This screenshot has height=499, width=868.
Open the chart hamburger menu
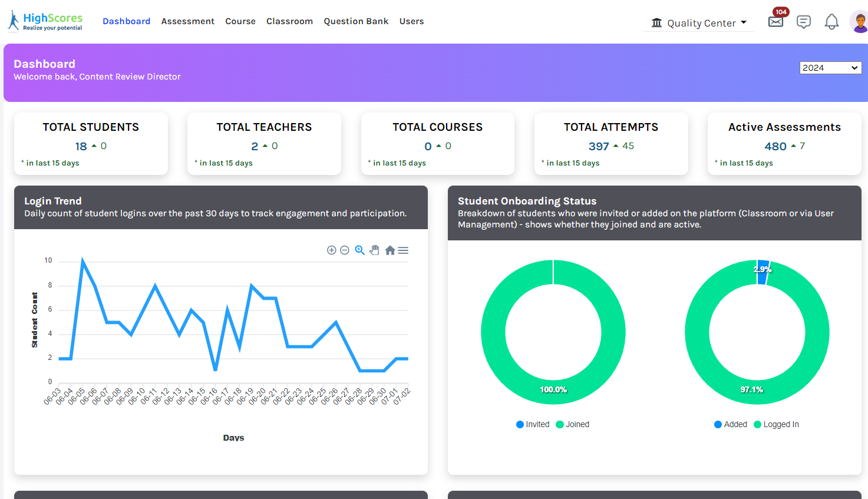[403, 250]
